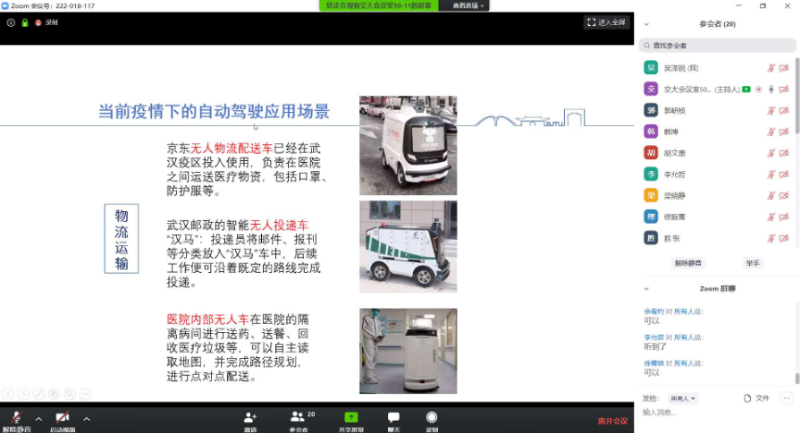The height and width of the screenshot is (433, 800).
Task: Click muted mic icon in 李 row
Action: point(771,174)
